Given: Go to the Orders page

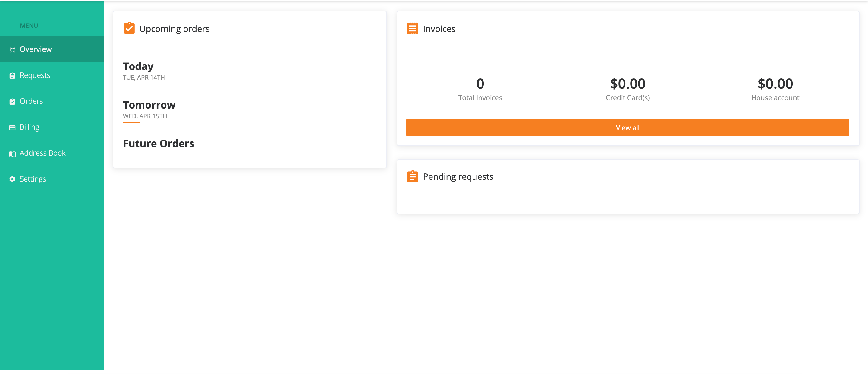Looking at the screenshot, I should click(x=31, y=101).
